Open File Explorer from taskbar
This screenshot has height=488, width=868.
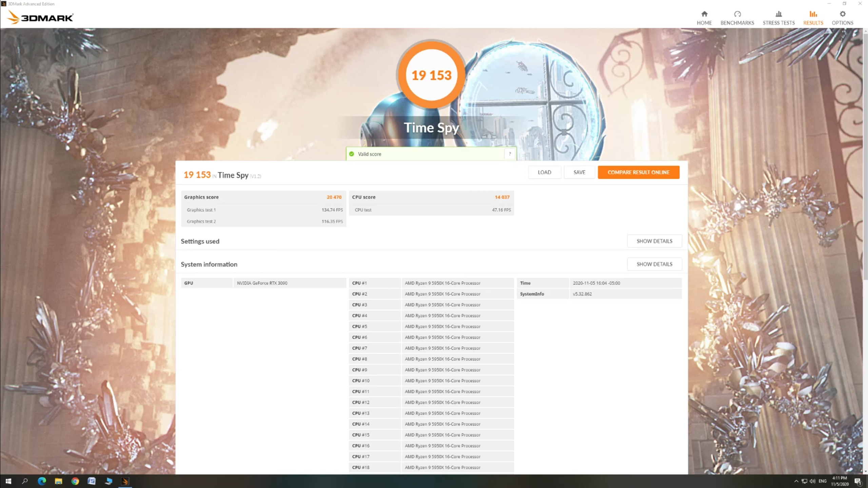click(x=58, y=481)
